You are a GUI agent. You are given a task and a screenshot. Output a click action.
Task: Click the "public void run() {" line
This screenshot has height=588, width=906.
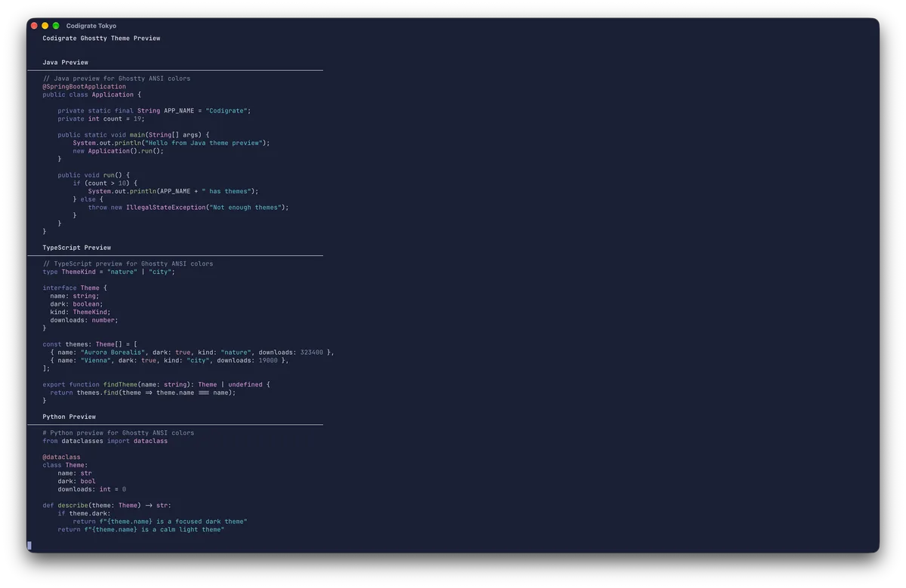pos(94,175)
